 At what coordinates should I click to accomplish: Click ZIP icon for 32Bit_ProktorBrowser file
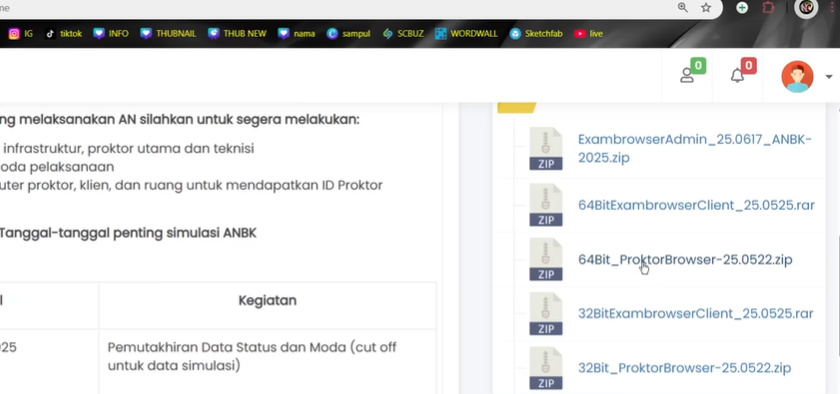point(546,368)
